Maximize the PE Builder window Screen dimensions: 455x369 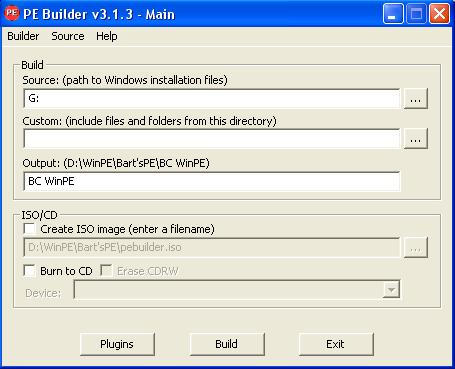coord(416,14)
